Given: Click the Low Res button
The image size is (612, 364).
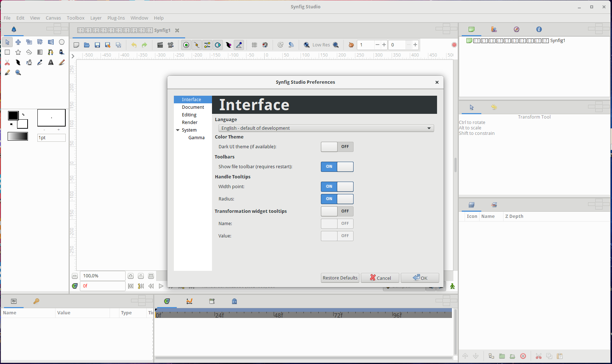Looking at the screenshot, I should [321, 45].
